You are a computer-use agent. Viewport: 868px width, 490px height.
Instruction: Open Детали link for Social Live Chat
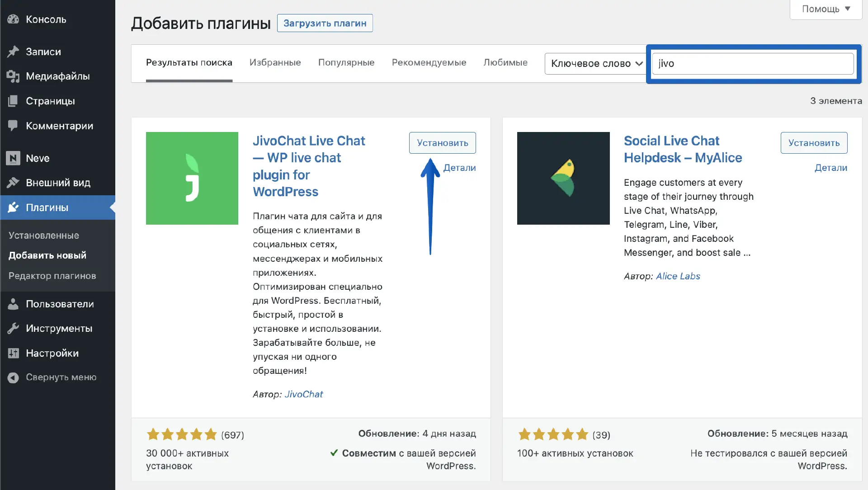[x=830, y=168]
